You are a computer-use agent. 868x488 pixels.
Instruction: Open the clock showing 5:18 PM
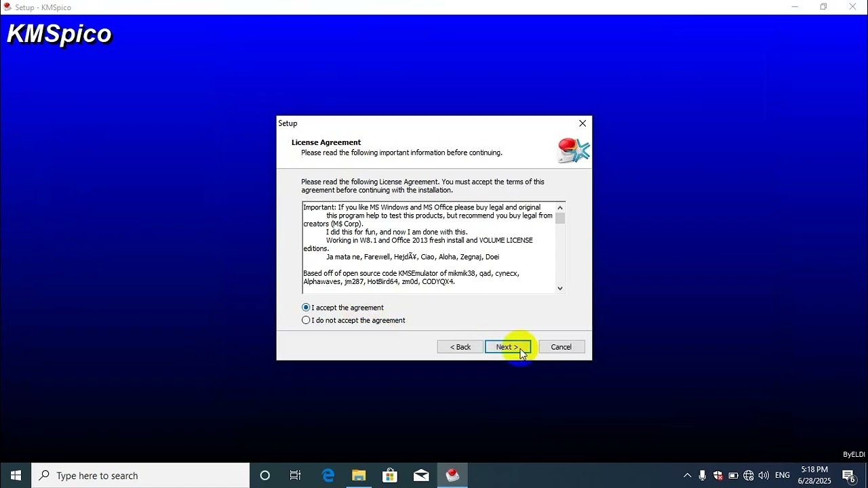click(814, 475)
